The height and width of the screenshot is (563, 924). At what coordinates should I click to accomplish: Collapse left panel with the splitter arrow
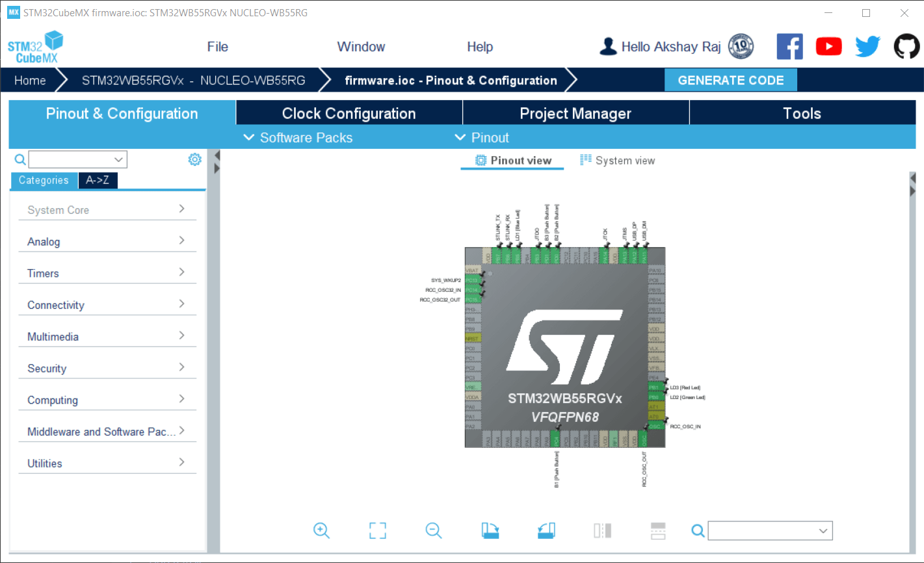pos(217,155)
